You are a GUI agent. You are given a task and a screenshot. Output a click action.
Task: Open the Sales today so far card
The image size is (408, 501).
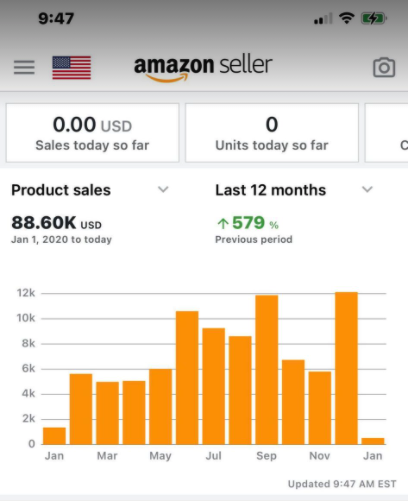[x=92, y=133]
